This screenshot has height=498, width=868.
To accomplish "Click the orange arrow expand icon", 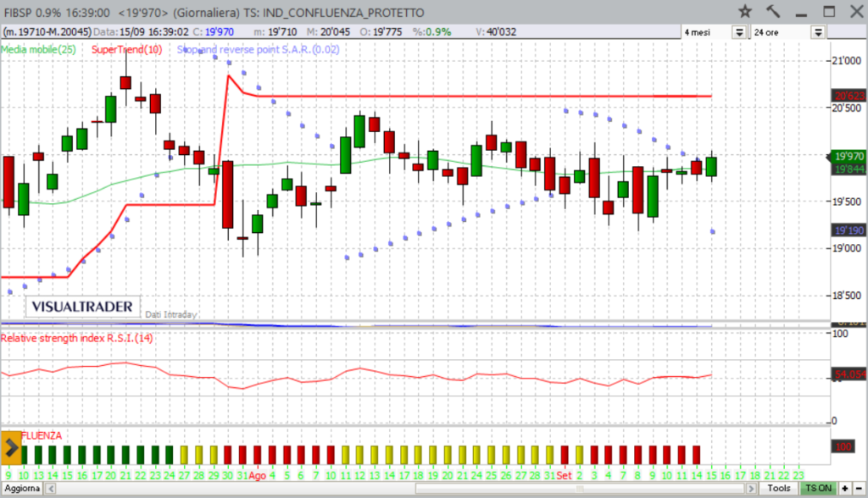I will tap(11, 446).
